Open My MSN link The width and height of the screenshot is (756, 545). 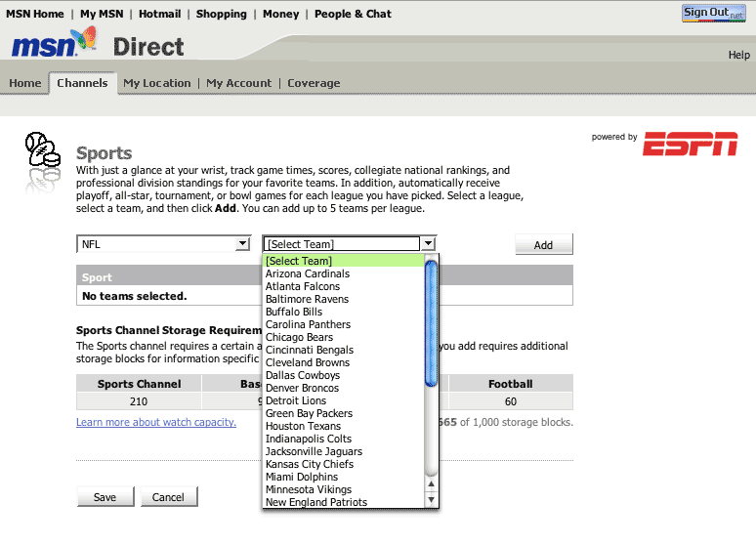(102, 14)
